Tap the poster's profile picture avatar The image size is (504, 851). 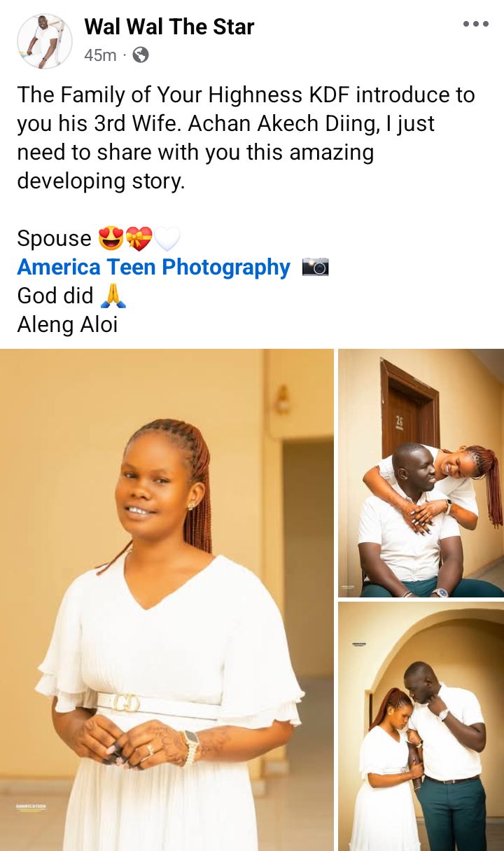coord(44,41)
